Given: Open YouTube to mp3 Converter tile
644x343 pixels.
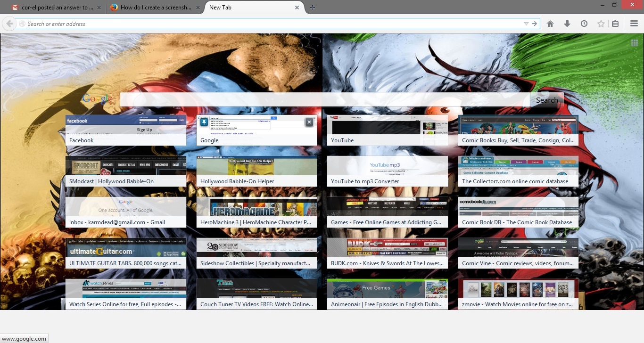Looking at the screenshot, I should coord(388,171).
